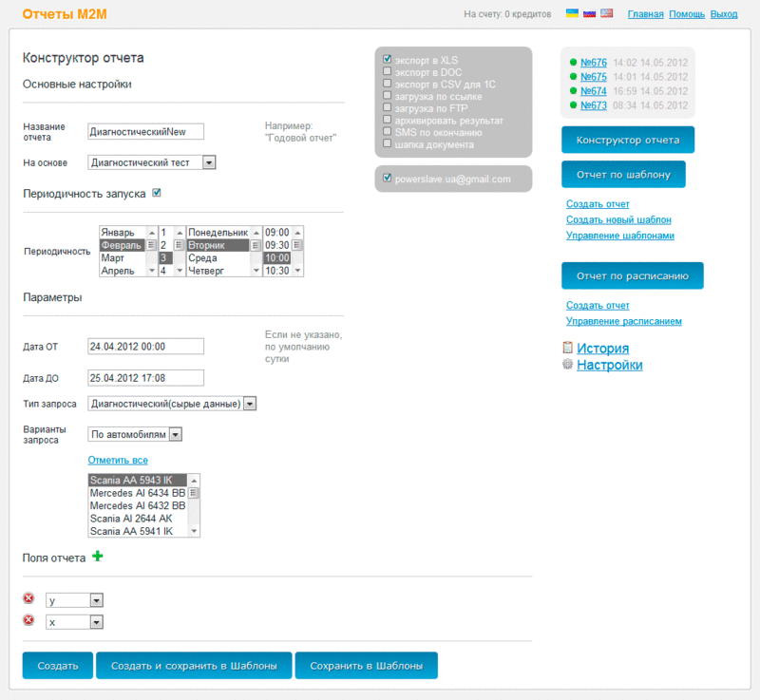Image resolution: width=760 pixels, height=700 pixels.
Task: Check 'шапка документа' option
Action: (388, 143)
